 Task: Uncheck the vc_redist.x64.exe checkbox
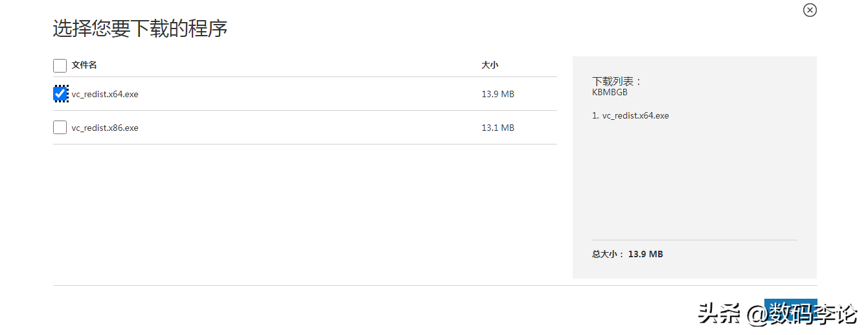60,94
